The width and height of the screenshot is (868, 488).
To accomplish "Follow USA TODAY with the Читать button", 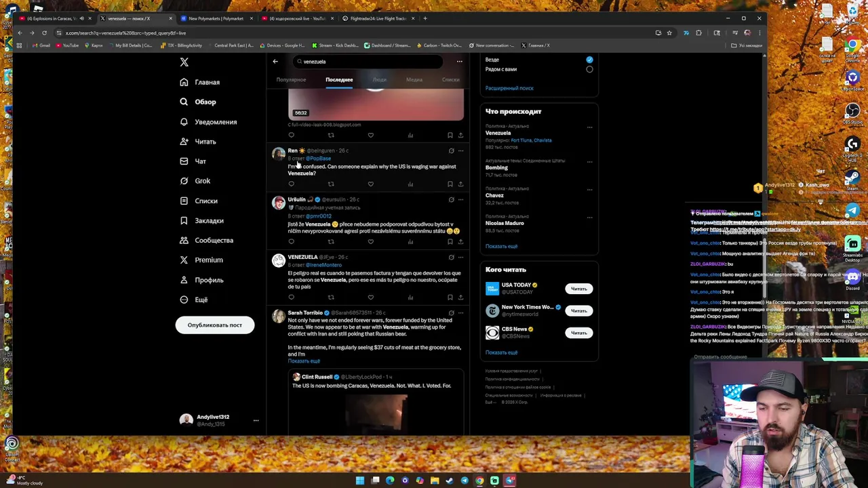I will coord(578,289).
